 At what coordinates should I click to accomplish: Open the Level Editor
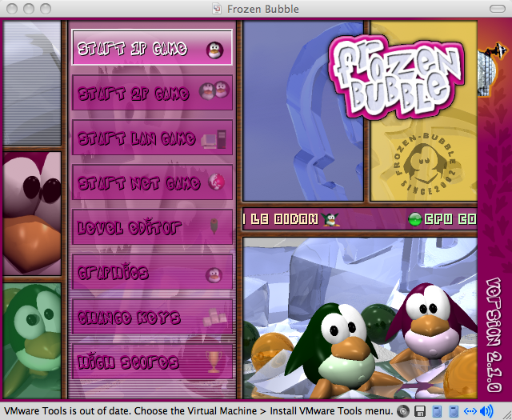152,226
